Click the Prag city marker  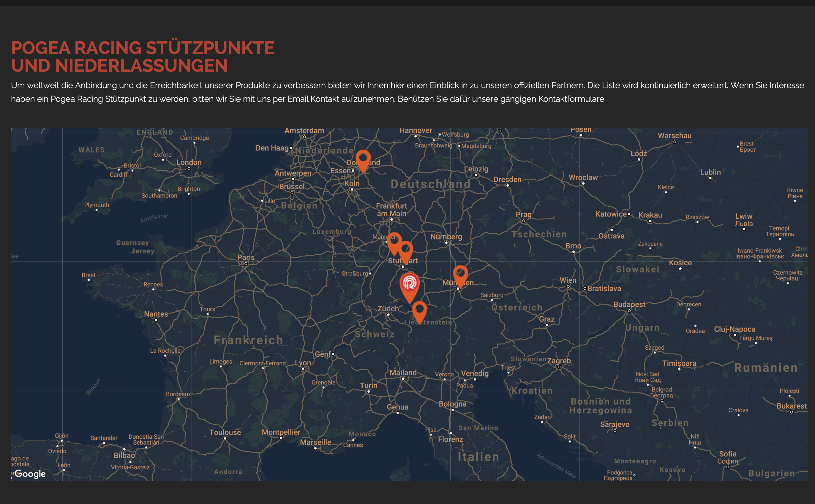tap(524, 221)
